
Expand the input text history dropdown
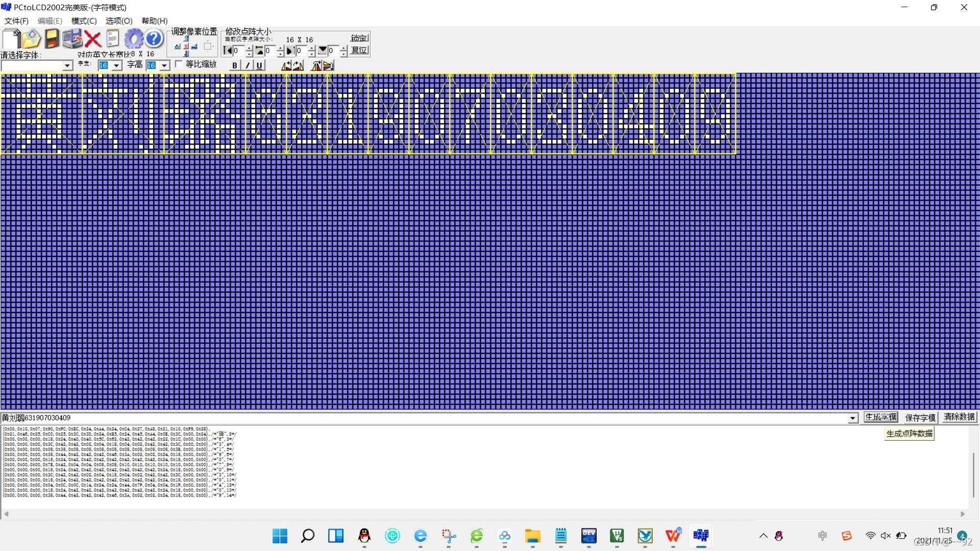tap(852, 418)
